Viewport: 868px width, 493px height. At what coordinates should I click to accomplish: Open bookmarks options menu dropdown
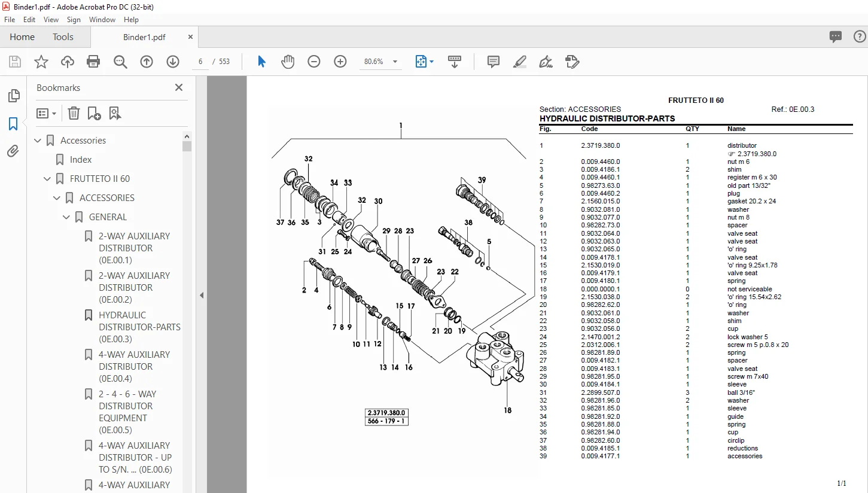pos(46,113)
